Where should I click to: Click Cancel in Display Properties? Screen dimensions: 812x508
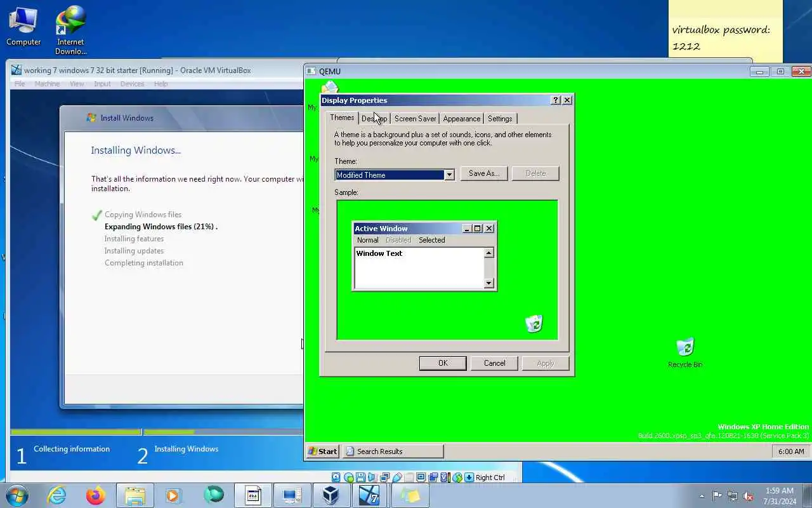click(495, 363)
